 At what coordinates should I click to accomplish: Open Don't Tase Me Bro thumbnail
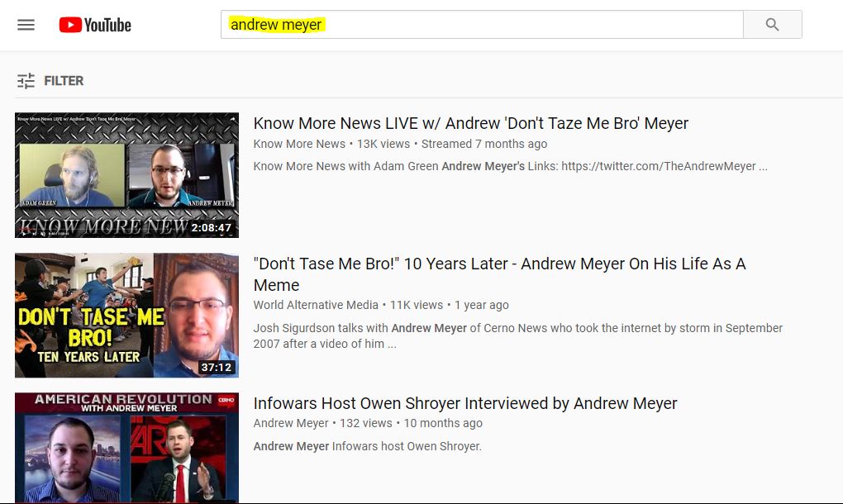pyautogui.click(x=127, y=316)
